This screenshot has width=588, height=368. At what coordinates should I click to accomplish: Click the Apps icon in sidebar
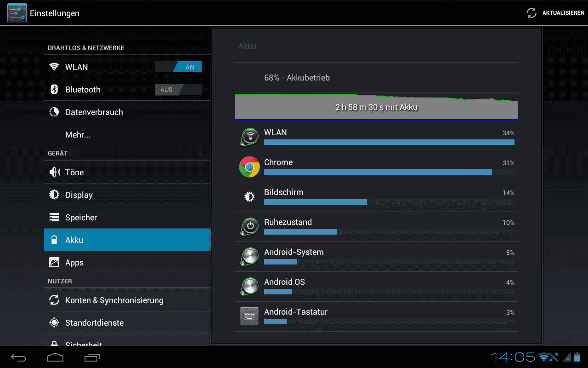click(x=54, y=263)
